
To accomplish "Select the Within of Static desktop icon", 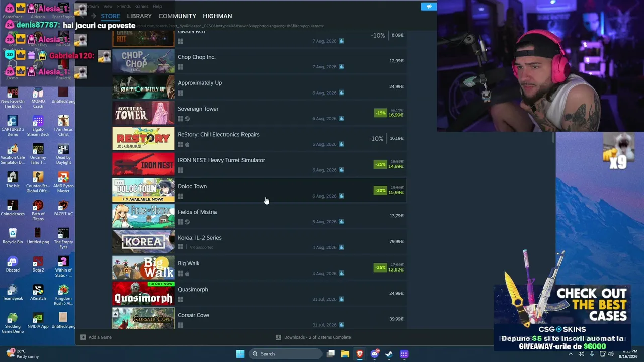I will (x=63, y=266).
